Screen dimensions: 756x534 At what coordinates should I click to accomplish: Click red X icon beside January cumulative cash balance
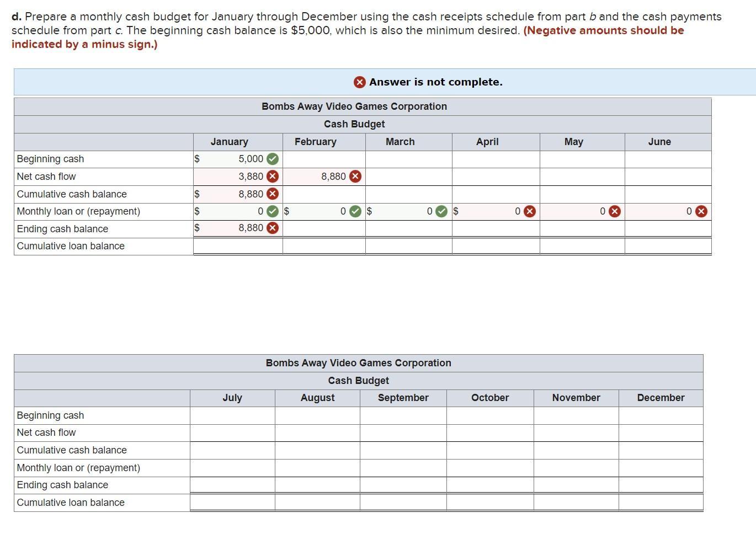[273, 194]
